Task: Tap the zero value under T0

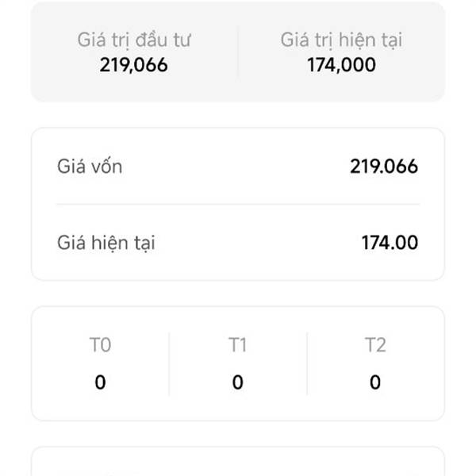Action: click(x=100, y=382)
